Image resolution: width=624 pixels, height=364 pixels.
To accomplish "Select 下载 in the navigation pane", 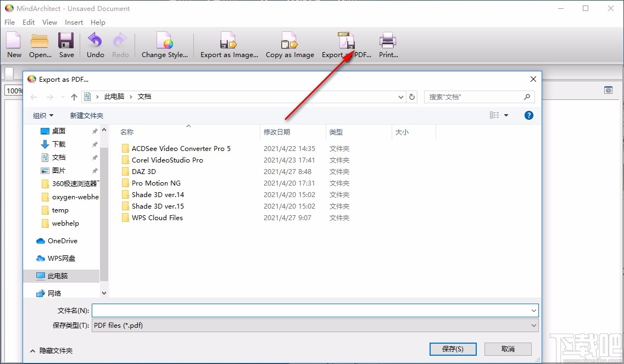I will click(59, 144).
